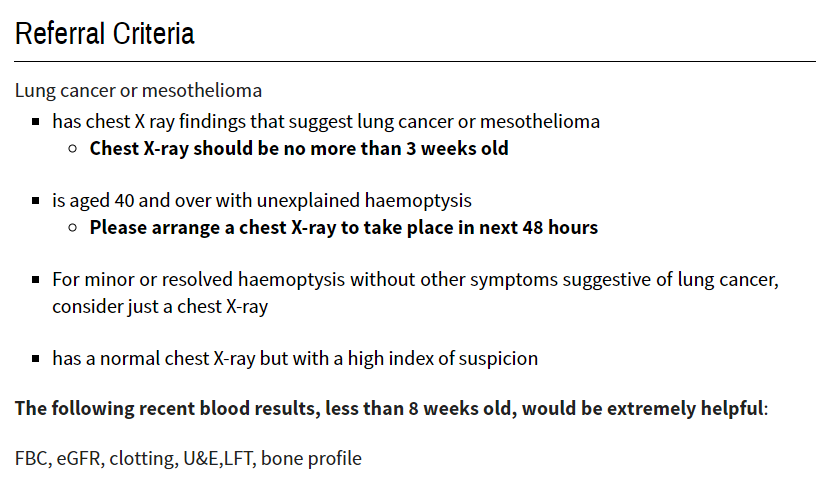The image size is (823, 493).
Task: Click the 'aged 40 and over' bullet line
Action: [x=262, y=201]
